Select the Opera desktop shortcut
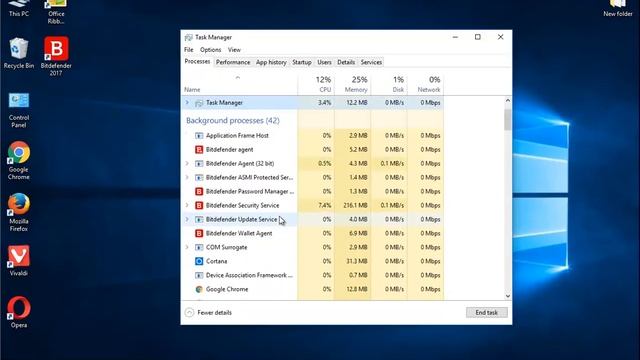 19,312
